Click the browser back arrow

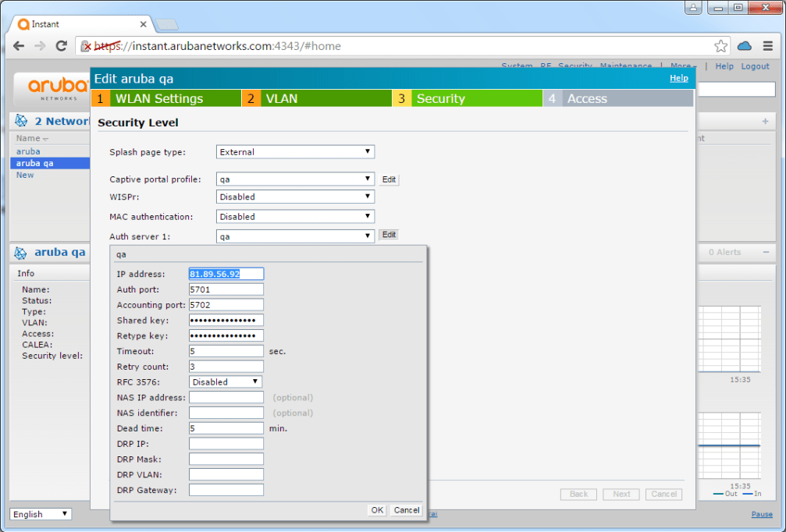[19, 46]
